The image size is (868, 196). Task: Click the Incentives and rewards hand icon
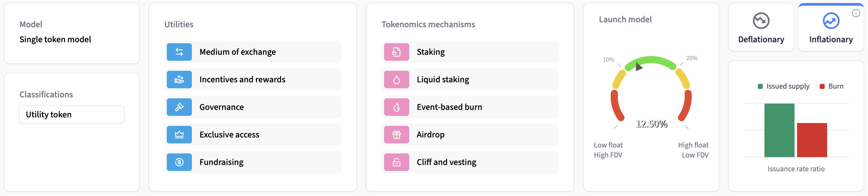(179, 79)
